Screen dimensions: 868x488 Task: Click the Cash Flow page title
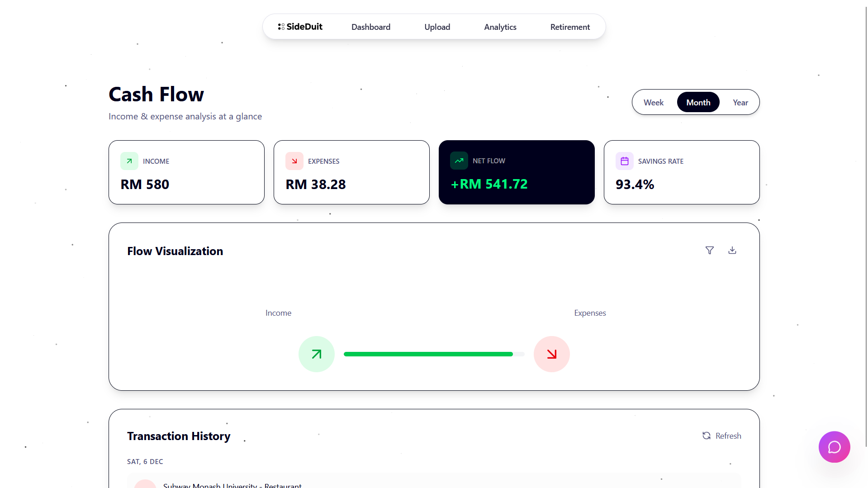click(157, 95)
